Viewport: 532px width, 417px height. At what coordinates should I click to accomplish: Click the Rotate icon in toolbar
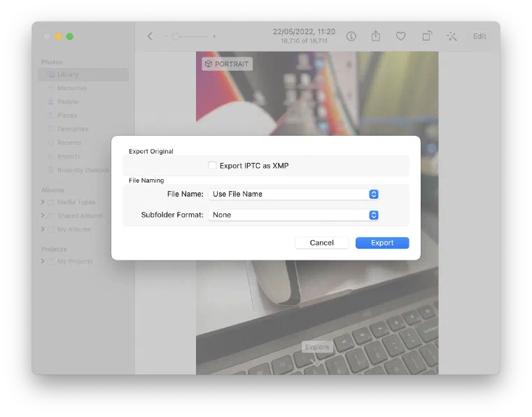427,36
